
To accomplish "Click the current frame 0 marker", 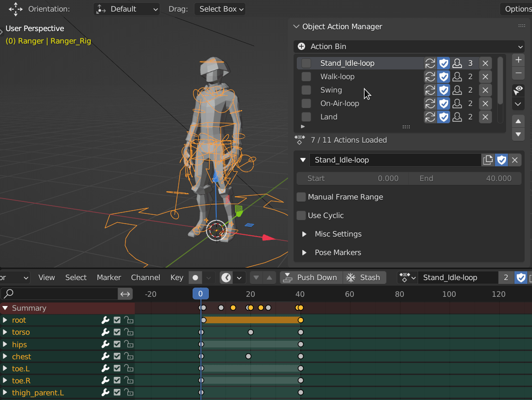I will click(200, 294).
